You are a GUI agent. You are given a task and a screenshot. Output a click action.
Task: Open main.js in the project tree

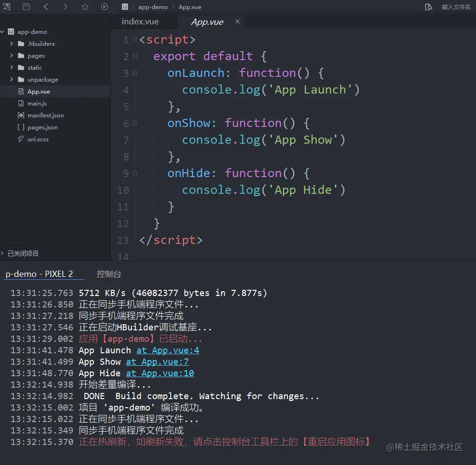click(37, 103)
